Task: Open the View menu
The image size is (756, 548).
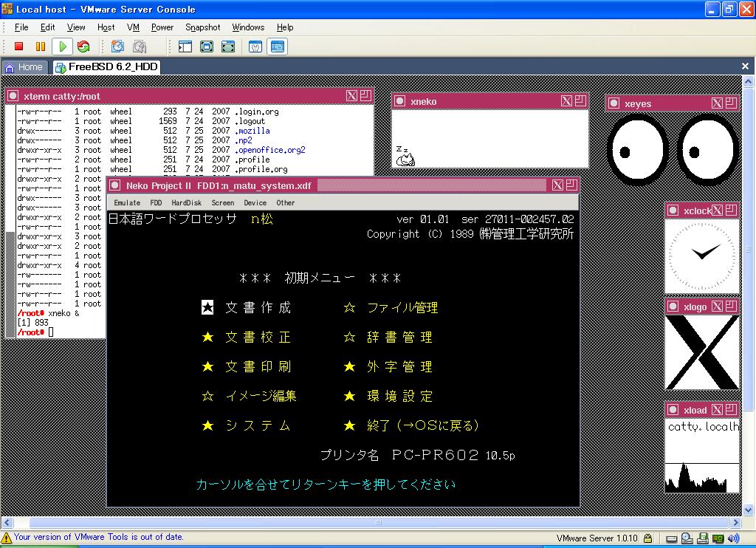Action: 76,27
